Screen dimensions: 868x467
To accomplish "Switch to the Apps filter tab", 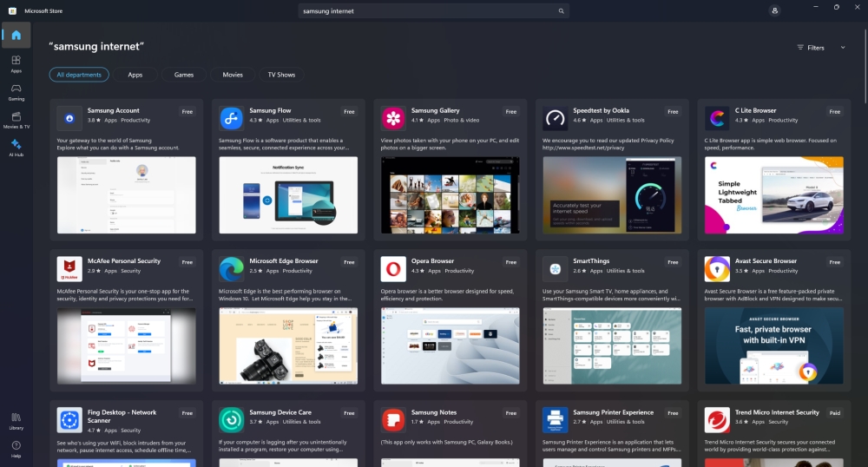I will [135, 75].
